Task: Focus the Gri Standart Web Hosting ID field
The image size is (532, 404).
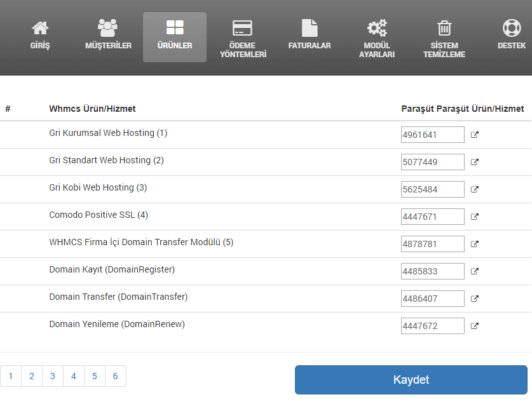Action: tap(433, 162)
